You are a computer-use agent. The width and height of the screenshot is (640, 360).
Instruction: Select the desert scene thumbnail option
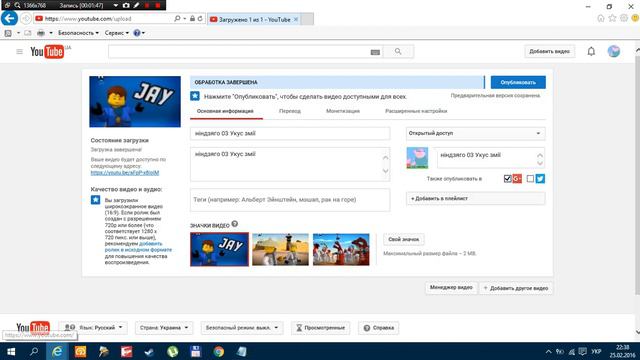(x=280, y=249)
